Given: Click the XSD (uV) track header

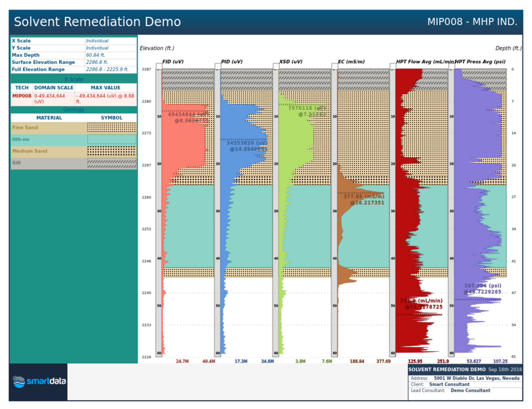Looking at the screenshot, I should [x=291, y=62].
